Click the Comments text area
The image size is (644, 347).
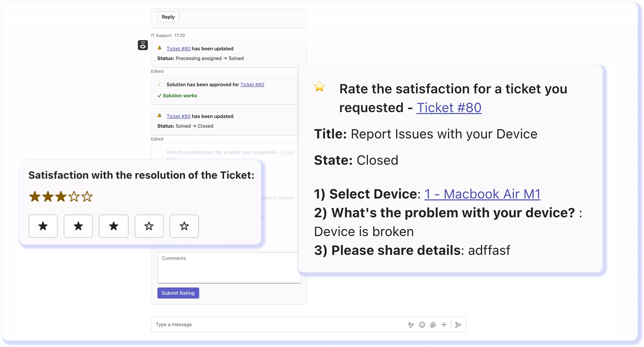point(229,268)
